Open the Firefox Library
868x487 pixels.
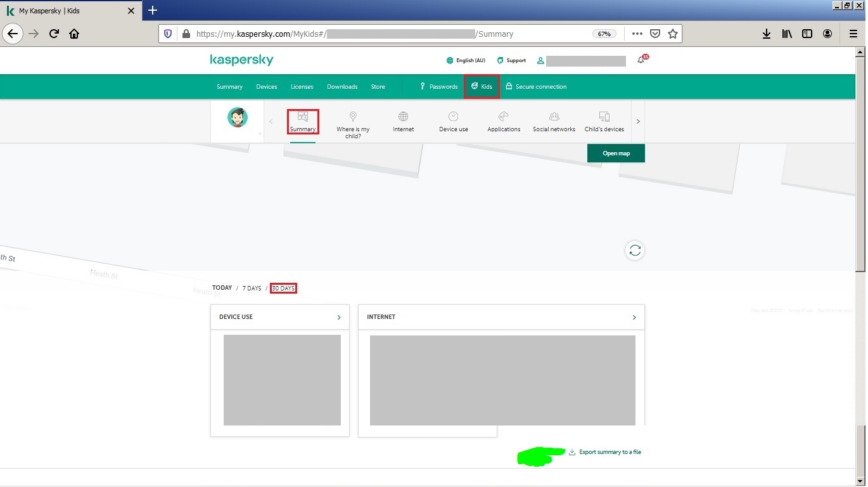(x=787, y=34)
